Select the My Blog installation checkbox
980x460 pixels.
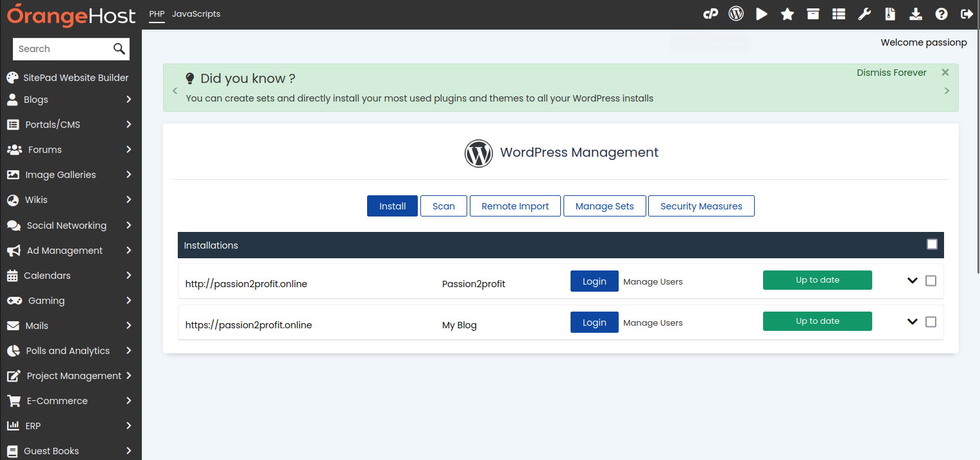(931, 322)
